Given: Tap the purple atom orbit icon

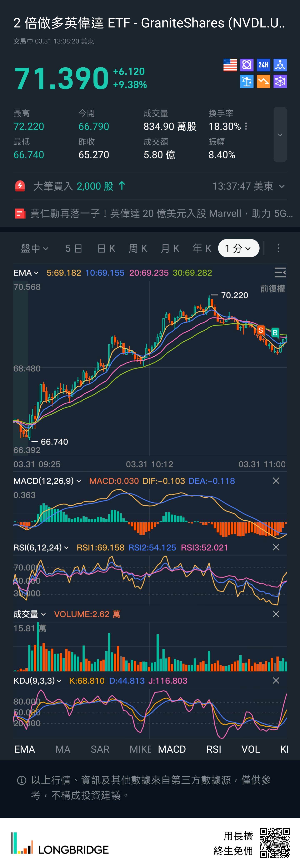Looking at the screenshot, I should coord(247,65).
